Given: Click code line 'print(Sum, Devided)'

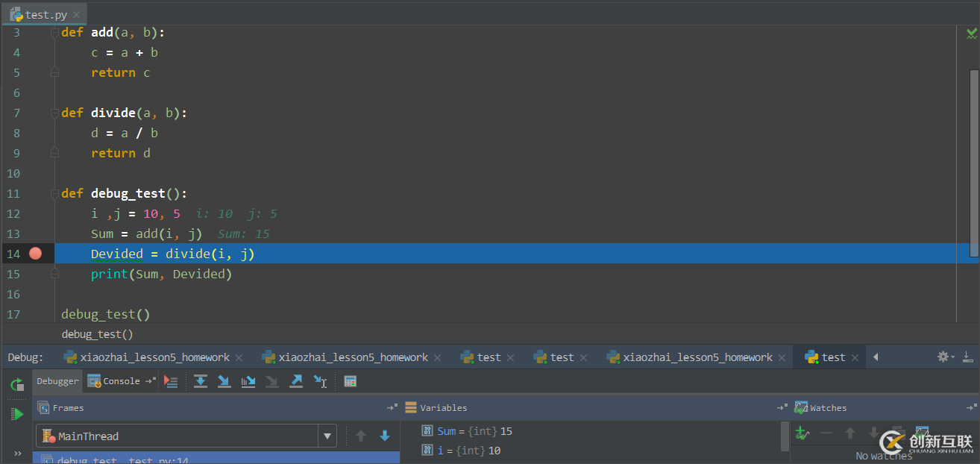Looking at the screenshot, I should 162,274.
